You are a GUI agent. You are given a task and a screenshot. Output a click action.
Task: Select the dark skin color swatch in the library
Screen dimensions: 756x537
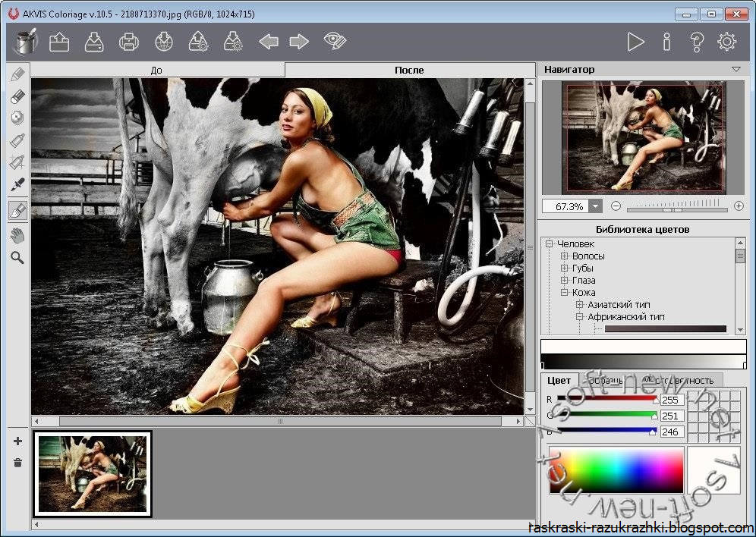point(666,329)
